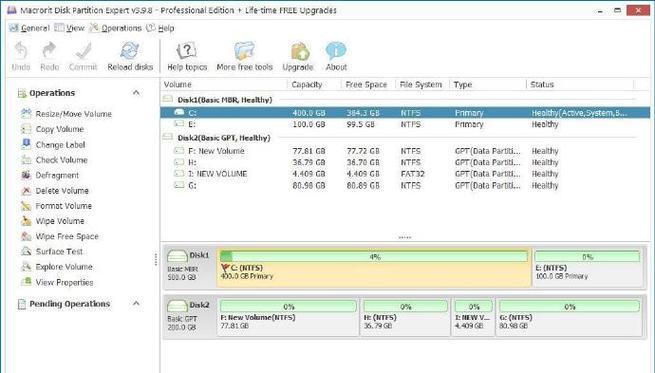
Task: Select G: (NTFS) 80.98 GB block
Action: point(569,317)
